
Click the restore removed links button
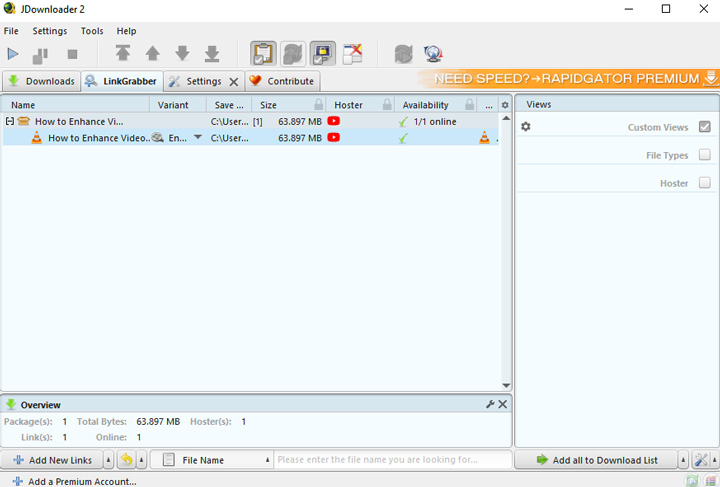click(x=127, y=459)
